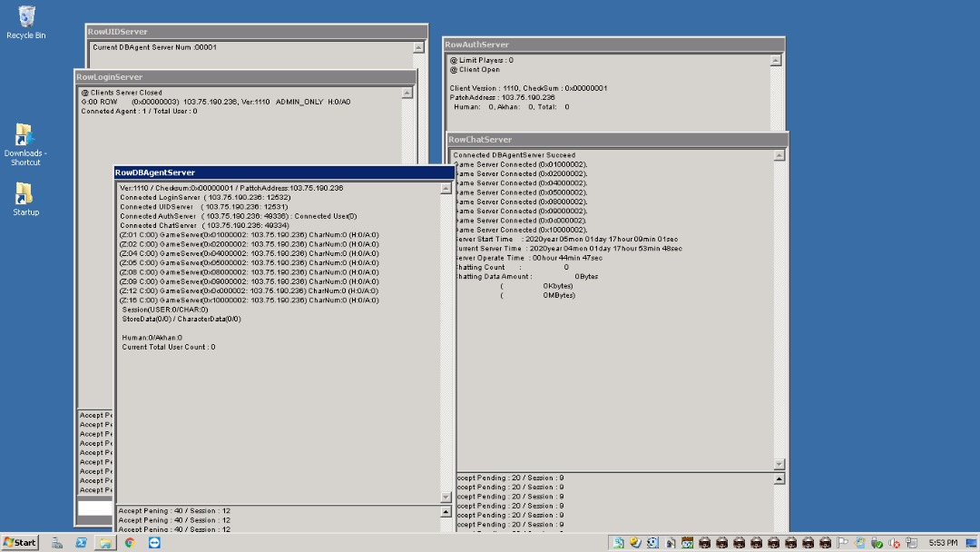Click the Safely Remove Hardware tray icon
This screenshot has width=980, height=552.
click(877, 543)
